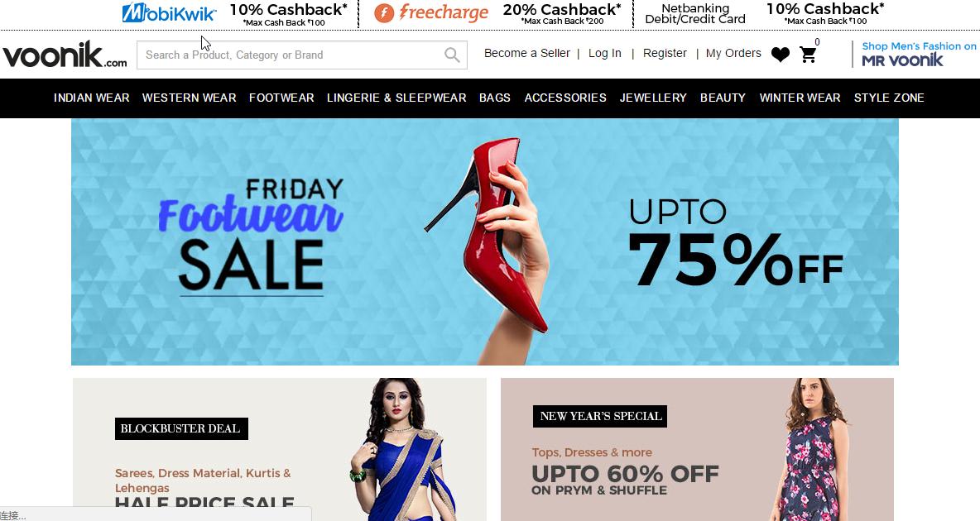Click the Log In link
This screenshot has height=521, width=980.
click(604, 53)
